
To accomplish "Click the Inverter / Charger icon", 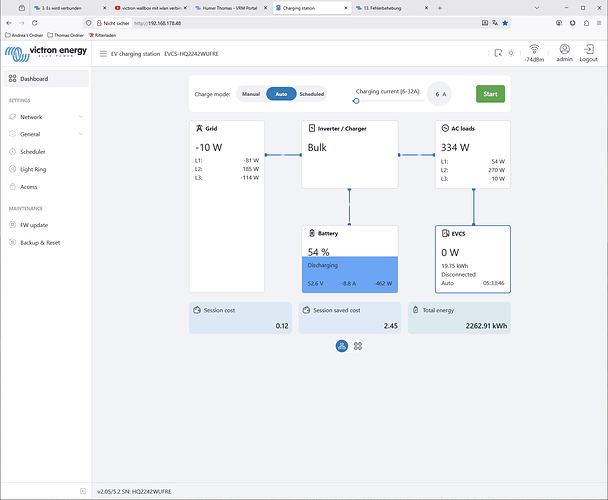I will [x=312, y=128].
